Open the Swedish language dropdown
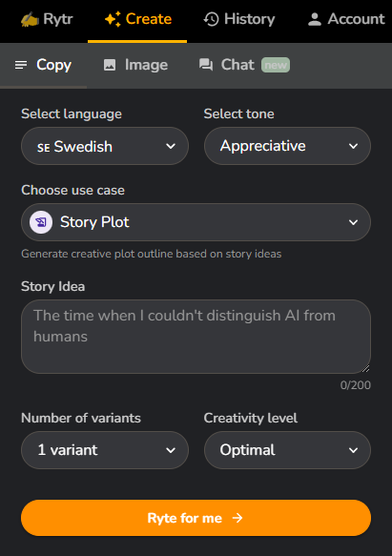The image size is (392, 556). [x=105, y=146]
